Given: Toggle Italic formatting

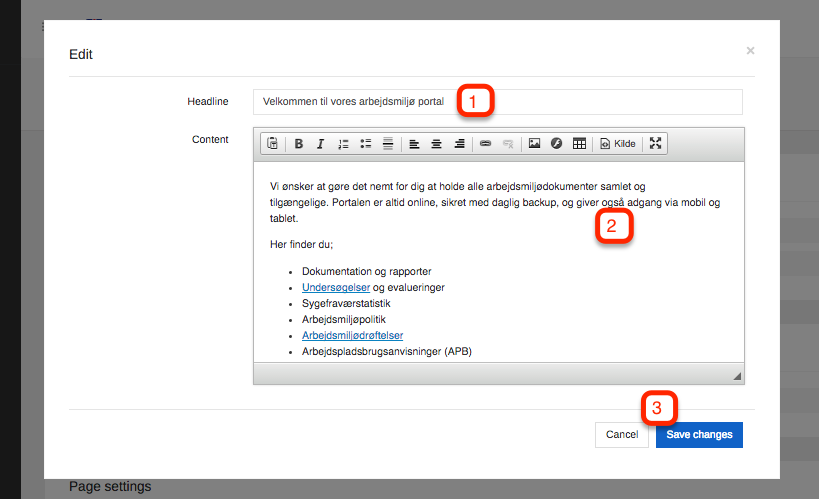Looking at the screenshot, I should (x=321, y=143).
